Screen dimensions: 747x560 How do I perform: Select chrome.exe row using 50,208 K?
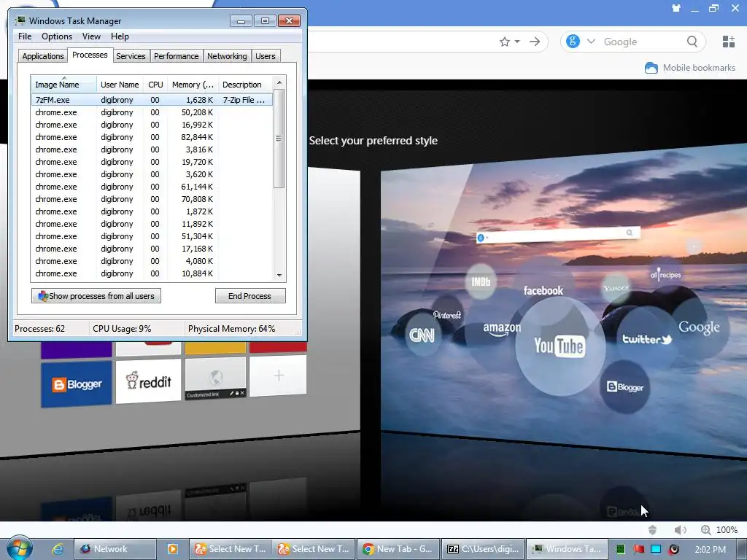click(152, 112)
